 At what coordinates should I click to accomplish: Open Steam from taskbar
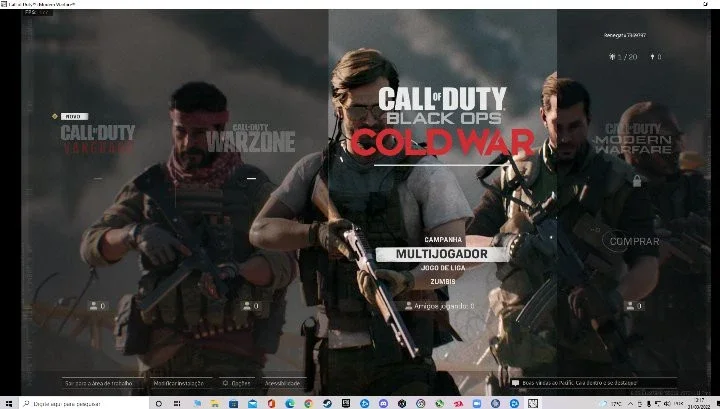coord(327,403)
